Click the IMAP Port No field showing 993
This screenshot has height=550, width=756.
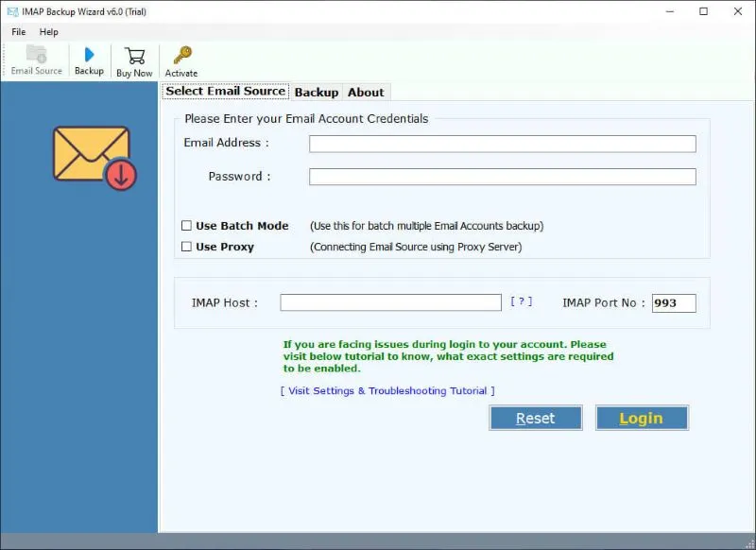pyautogui.click(x=673, y=302)
